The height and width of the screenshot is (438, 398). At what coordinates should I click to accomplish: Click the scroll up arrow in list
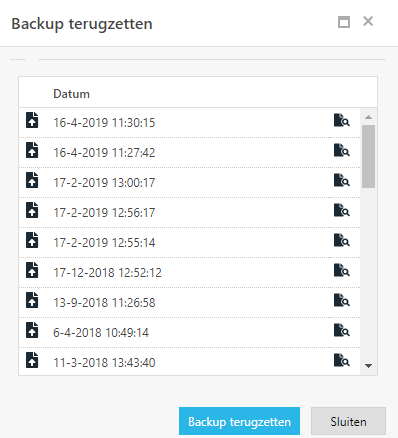[x=368, y=117]
